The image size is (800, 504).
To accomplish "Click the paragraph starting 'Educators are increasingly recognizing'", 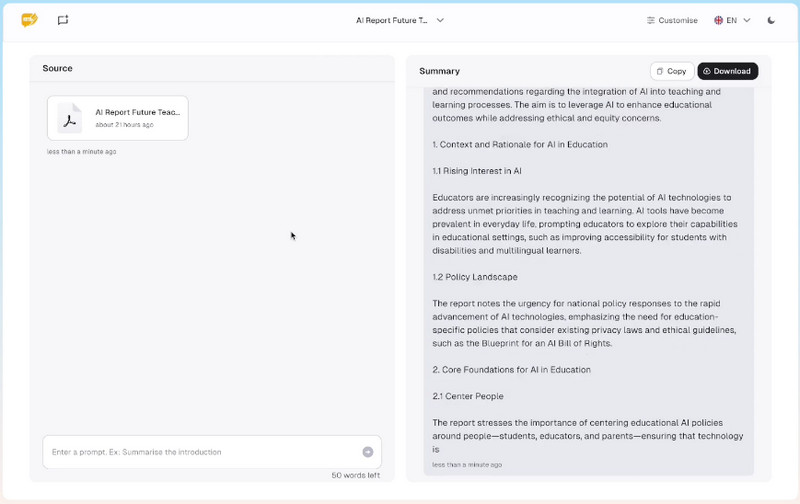I will [x=585, y=224].
